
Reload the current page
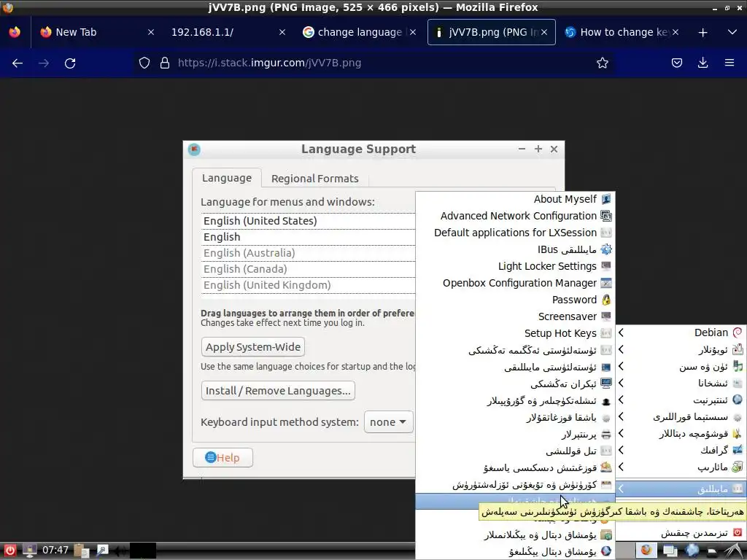(x=70, y=63)
